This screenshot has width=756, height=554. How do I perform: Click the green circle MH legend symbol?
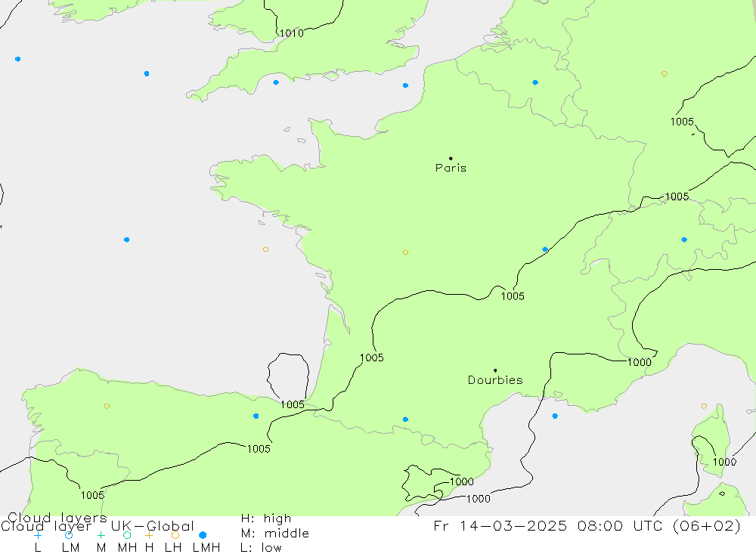click(x=127, y=535)
